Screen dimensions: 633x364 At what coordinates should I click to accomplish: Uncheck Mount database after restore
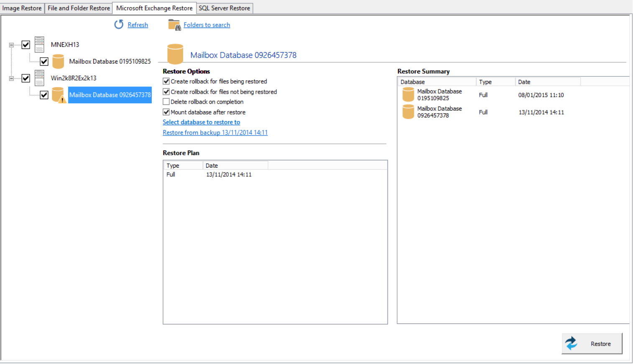point(166,112)
